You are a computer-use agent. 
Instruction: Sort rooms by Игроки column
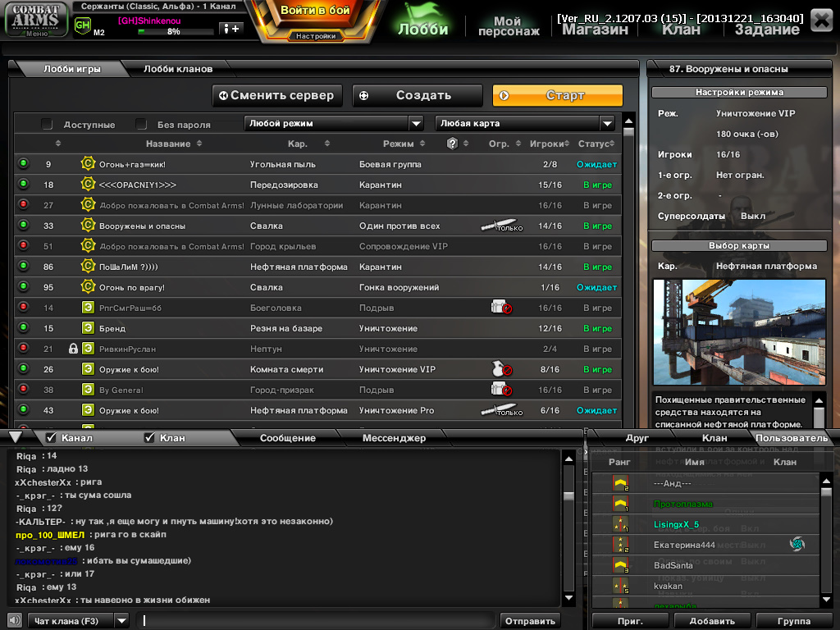click(x=550, y=144)
